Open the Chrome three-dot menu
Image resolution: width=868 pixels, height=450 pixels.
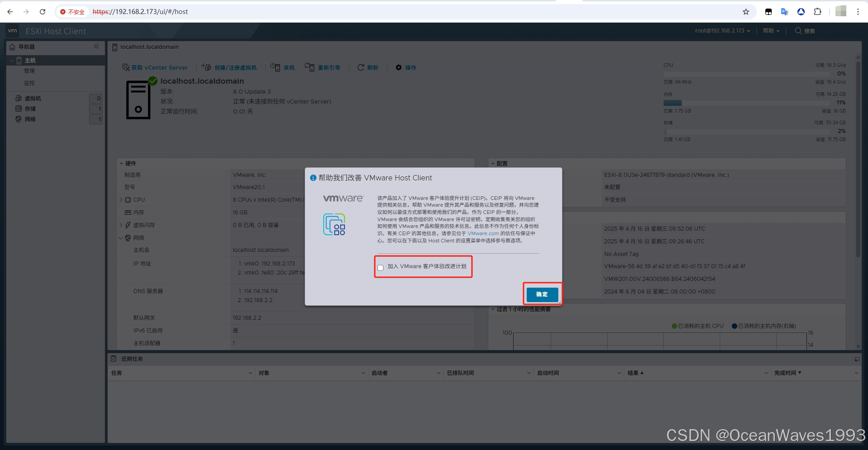(858, 12)
